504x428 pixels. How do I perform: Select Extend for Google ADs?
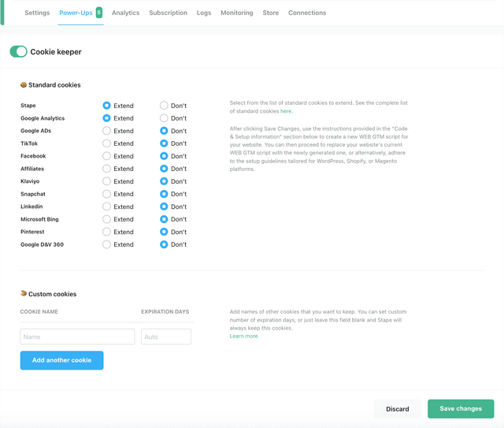106,131
